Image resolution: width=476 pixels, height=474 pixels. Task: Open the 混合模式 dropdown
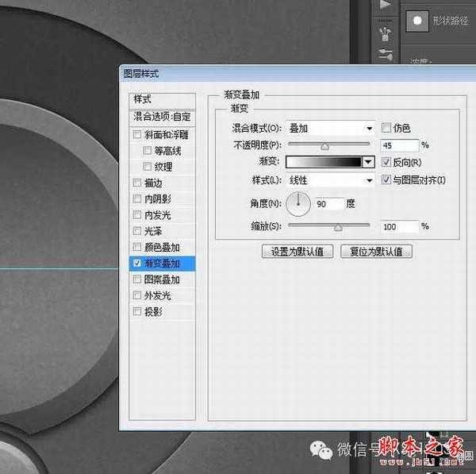[x=330, y=128]
